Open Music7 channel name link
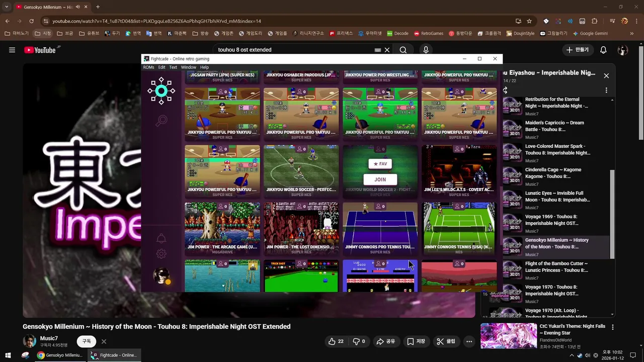The image size is (644, 362). [x=49, y=338]
